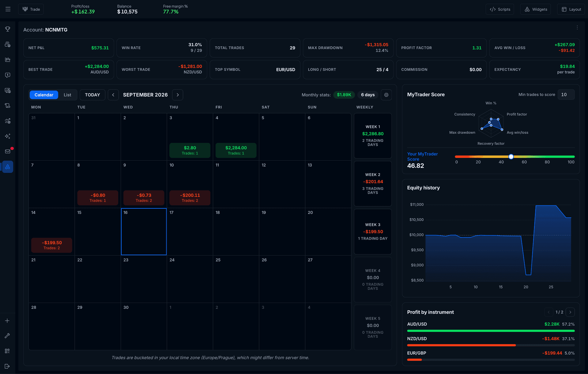The image size is (588, 374).
Task: Go to the previous month with the left chevron
Action: 113,95
